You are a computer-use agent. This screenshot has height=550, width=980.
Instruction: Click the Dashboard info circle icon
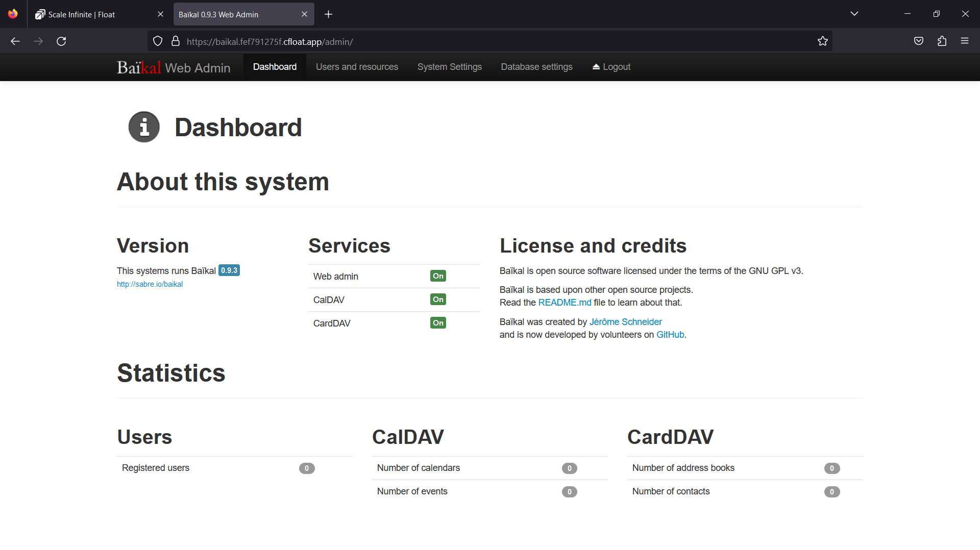144,127
